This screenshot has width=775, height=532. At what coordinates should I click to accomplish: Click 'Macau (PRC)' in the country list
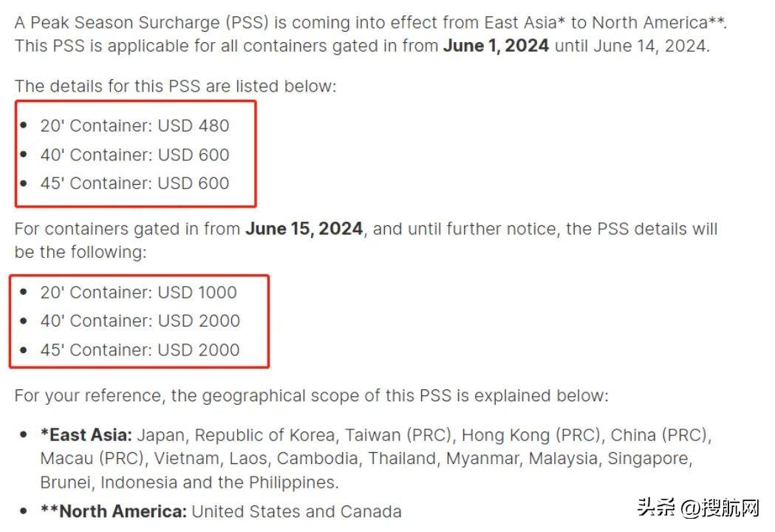click(x=94, y=459)
